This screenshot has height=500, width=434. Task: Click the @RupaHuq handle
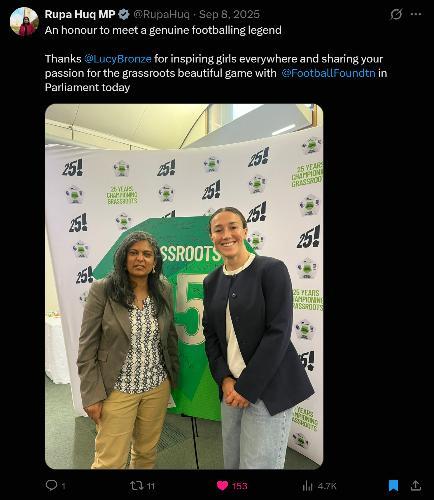[161, 14]
